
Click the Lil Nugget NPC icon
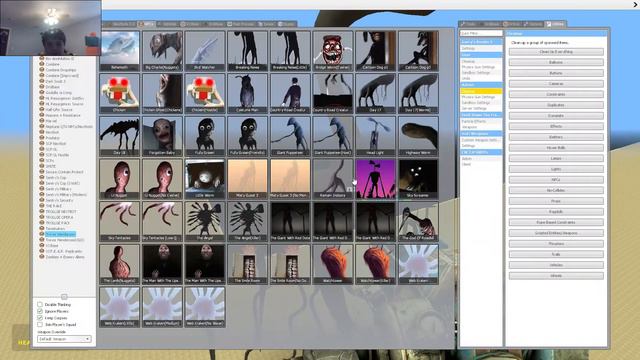(120, 179)
